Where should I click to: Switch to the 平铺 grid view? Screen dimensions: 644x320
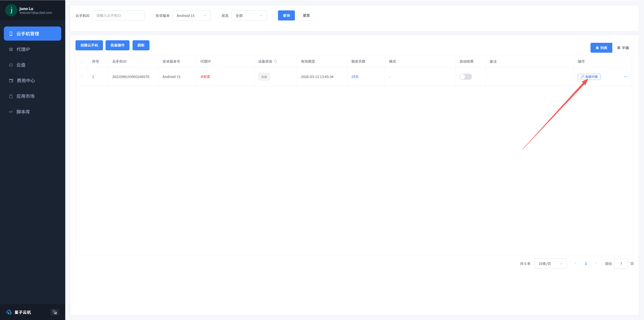[x=623, y=48]
